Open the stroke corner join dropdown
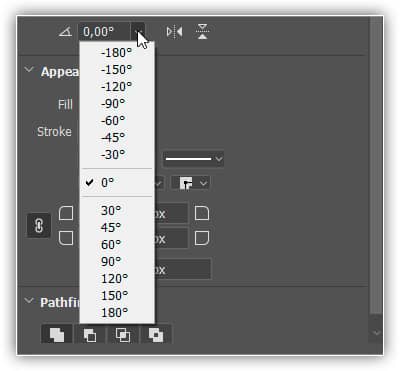 tap(190, 183)
